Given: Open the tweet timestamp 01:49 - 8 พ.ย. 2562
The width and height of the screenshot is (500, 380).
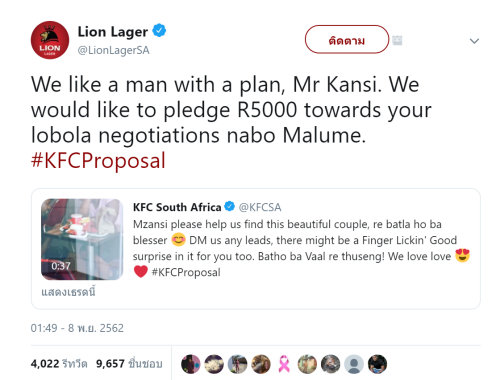Looking at the screenshot, I should pyautogui.click(x=77, y=328).
